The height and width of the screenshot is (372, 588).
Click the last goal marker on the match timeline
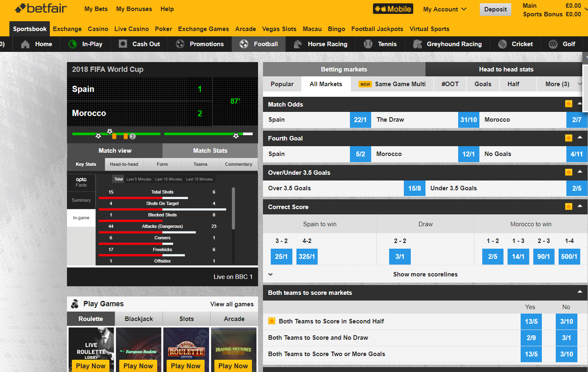(x=236, y=136)
